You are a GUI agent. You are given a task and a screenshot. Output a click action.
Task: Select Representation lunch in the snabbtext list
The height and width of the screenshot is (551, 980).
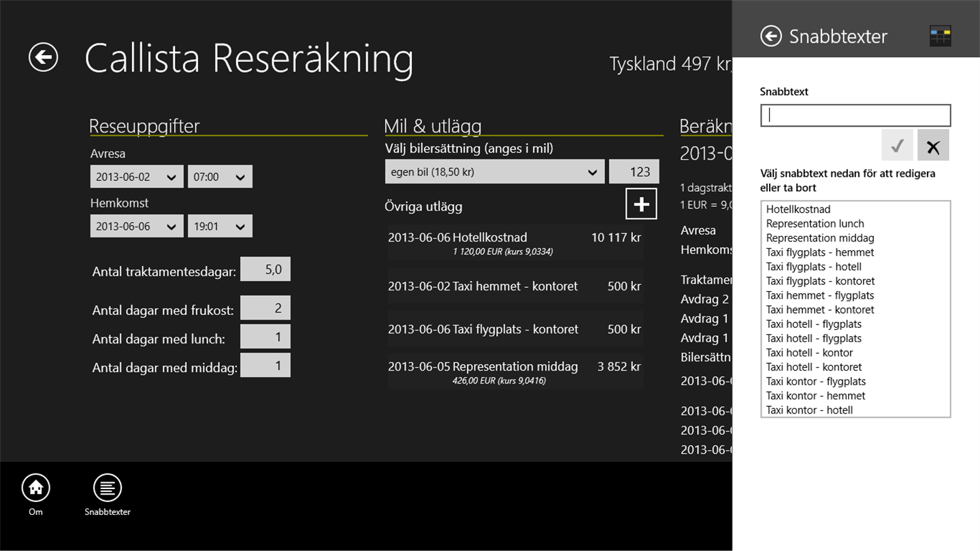(x=855, y=224)
